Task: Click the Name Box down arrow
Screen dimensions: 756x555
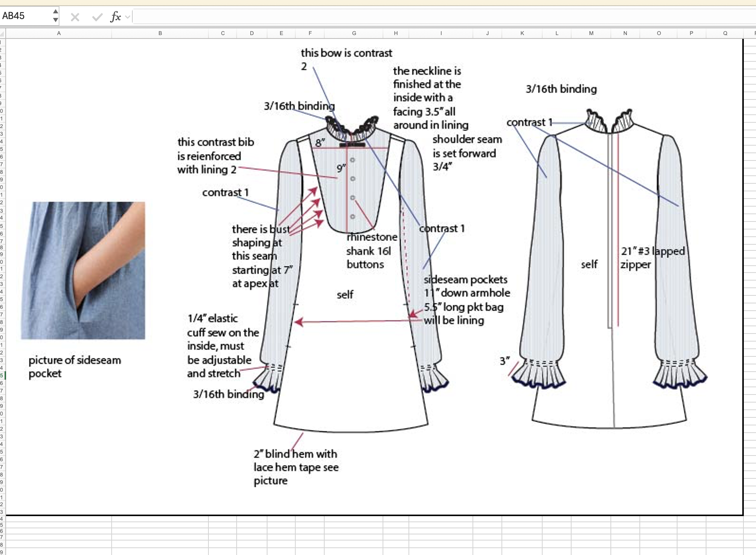Action: pyautogui.click(x=56, y=20)
